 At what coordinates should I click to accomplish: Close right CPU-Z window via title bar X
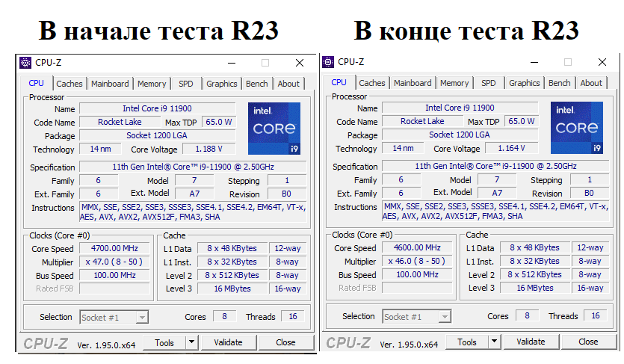click(x=602, y=62)
